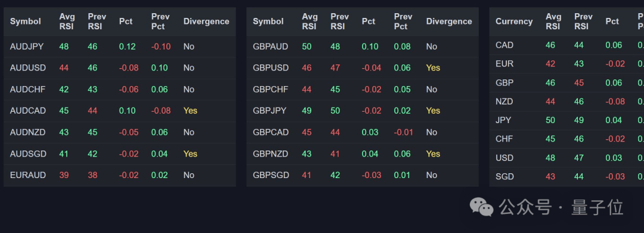Click the AUDUSD Avg RSI value 44

pyautogui.click(x=64, y=68)
